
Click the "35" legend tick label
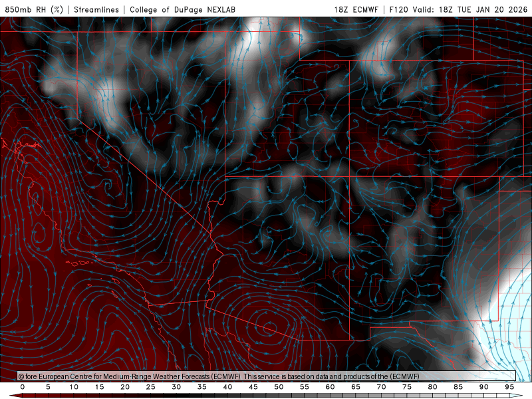[x=202, y=387]
